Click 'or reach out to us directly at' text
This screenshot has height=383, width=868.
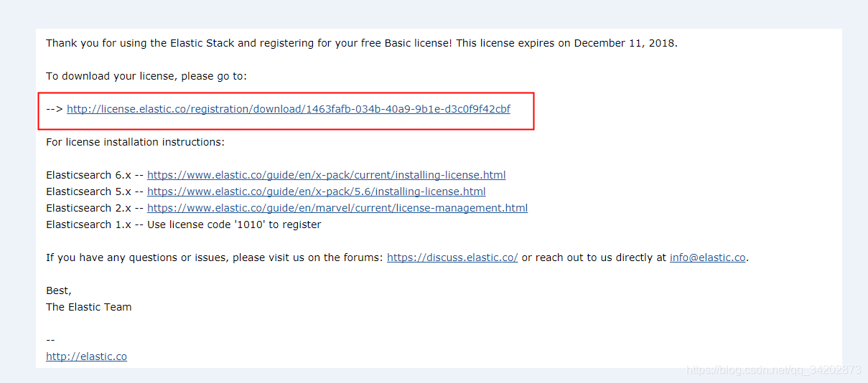(x=594, y=257)
